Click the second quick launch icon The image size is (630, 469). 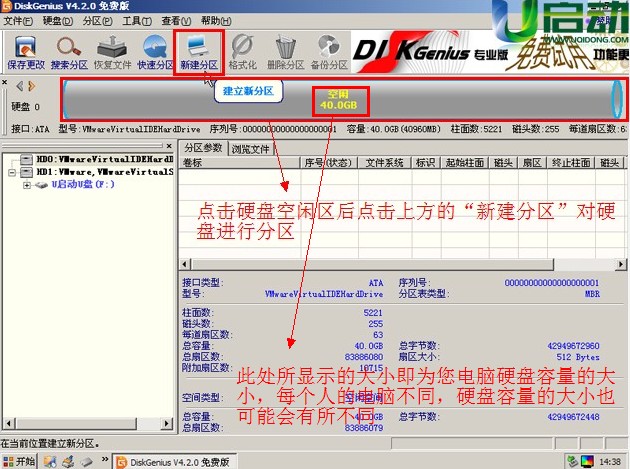(x=69, y=461)
